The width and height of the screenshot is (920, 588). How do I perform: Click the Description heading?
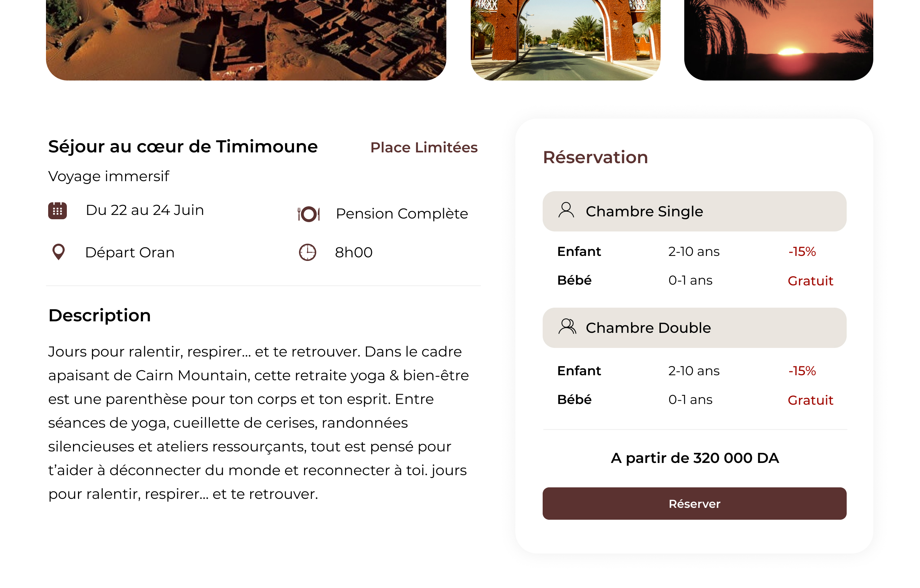99,316
